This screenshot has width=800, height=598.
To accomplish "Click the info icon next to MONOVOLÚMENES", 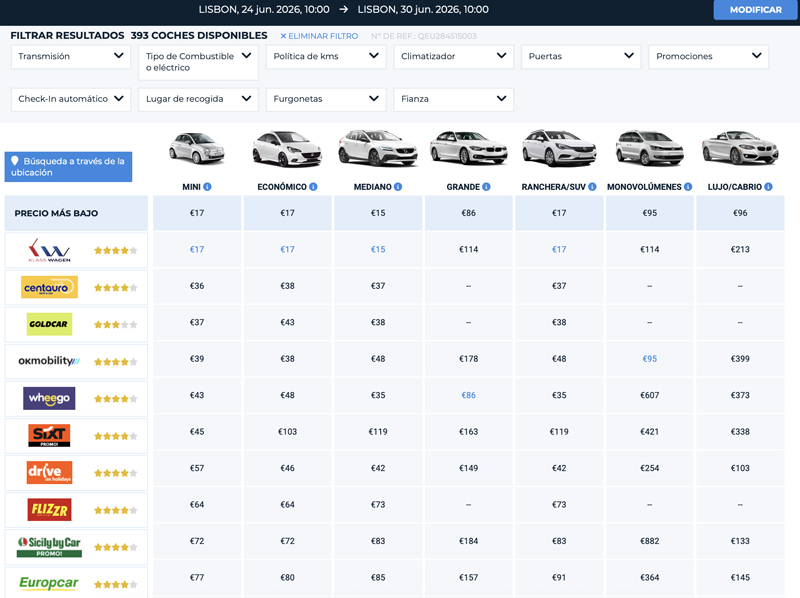I will [688, 187].
